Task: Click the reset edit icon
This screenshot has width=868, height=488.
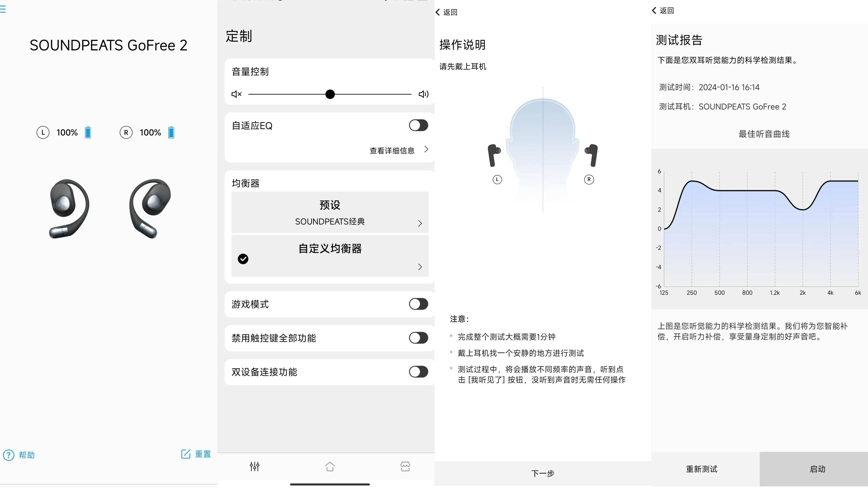Action: [186, 454]
